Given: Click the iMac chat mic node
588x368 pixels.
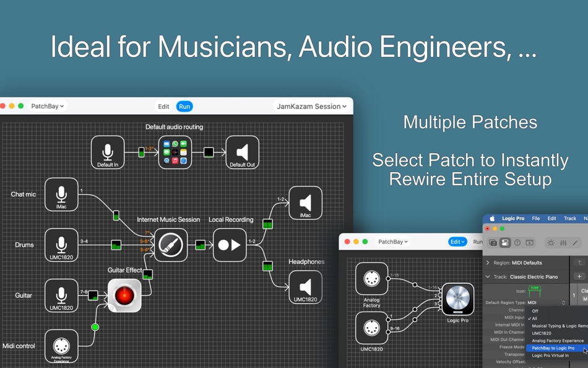Looking at the screenshot, I should (61, 194).
